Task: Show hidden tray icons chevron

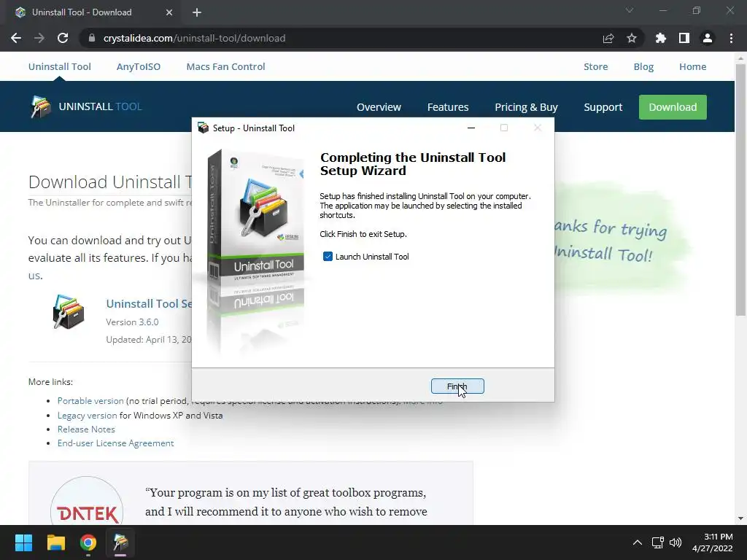Action: pyautogui.click(x=638, y=542)
